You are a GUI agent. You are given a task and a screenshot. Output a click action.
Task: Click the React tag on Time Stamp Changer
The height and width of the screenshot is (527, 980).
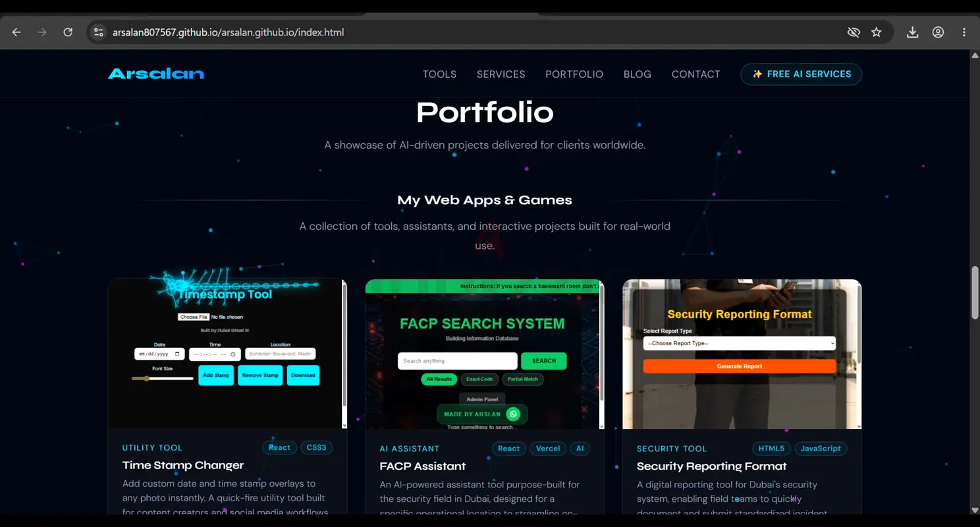click(279, 448)
